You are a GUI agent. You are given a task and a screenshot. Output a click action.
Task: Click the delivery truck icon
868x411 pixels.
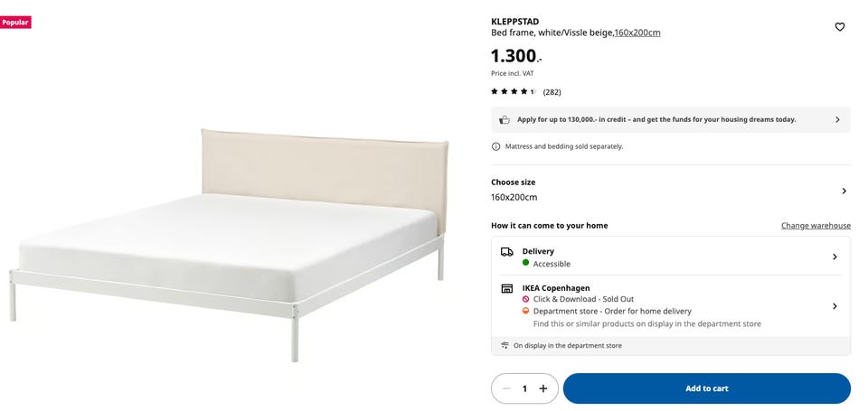tap(506, 252)
